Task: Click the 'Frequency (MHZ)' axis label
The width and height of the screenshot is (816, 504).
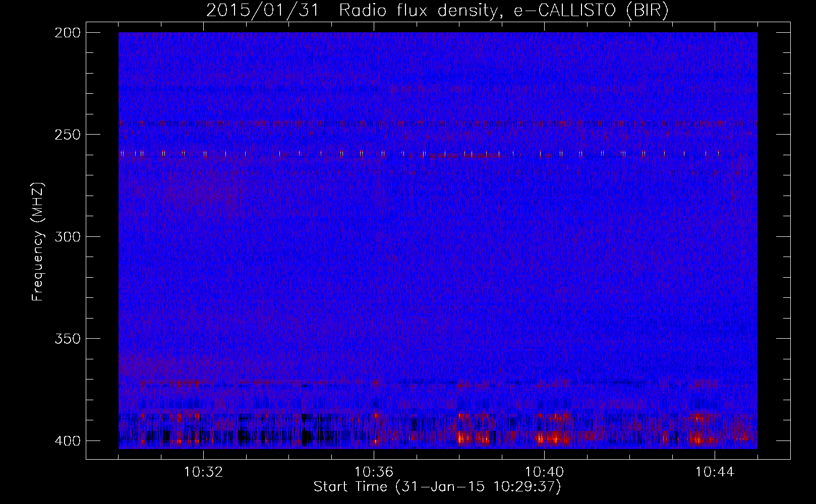Action: click(38, 241)
